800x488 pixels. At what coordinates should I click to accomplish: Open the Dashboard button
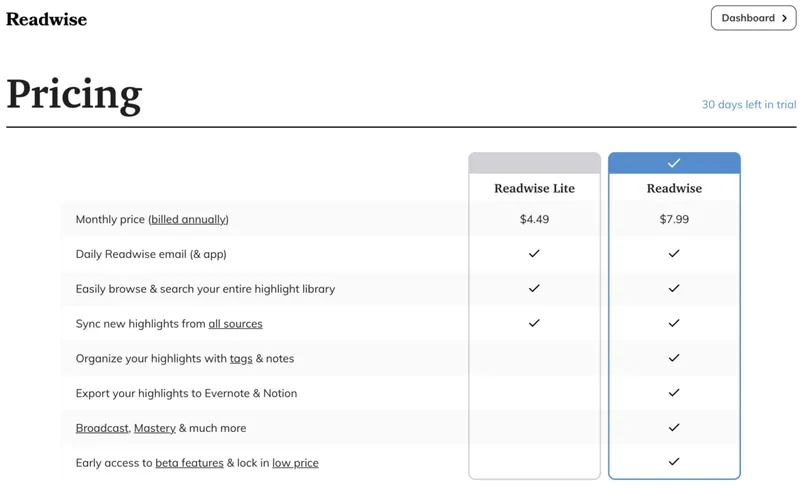click(x=753, y=18)
